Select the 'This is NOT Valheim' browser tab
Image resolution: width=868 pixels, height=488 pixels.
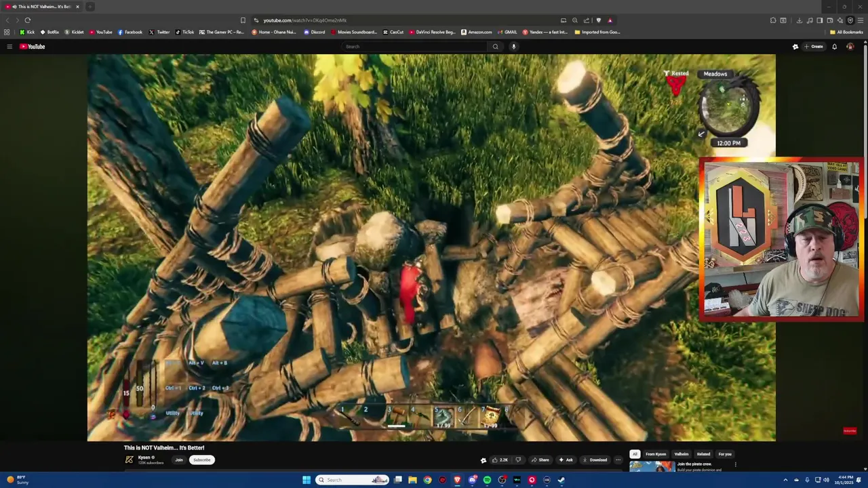coord(42,7)
